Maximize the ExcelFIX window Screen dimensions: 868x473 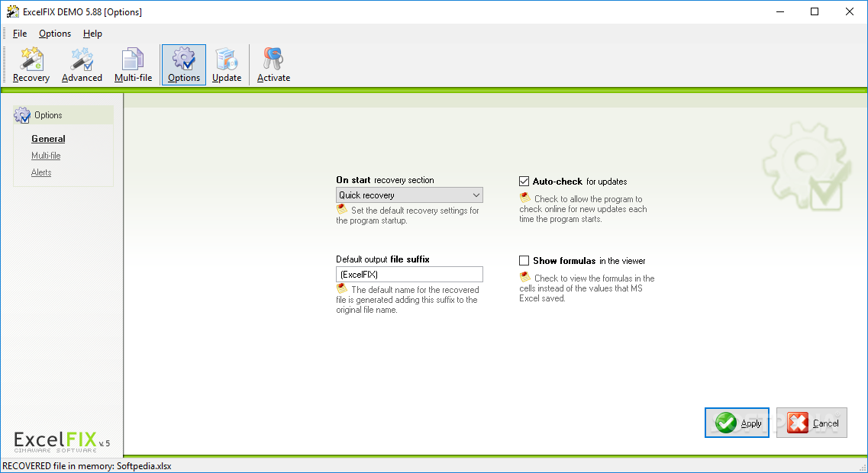[x=815, y=11]
